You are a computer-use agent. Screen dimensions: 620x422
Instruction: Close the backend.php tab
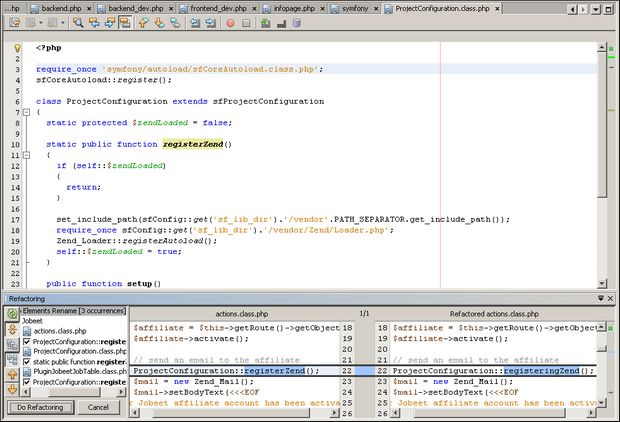[x=89, y=9]
